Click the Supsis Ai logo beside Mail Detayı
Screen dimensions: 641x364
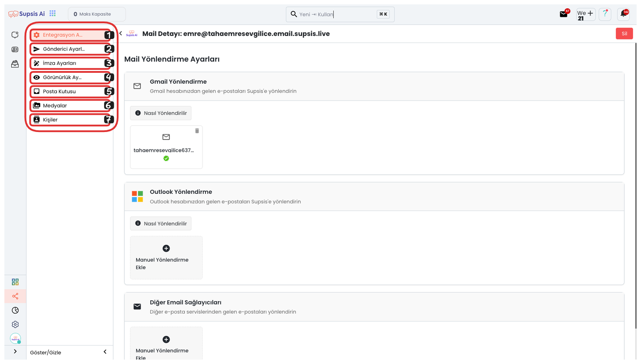(132, 34)
